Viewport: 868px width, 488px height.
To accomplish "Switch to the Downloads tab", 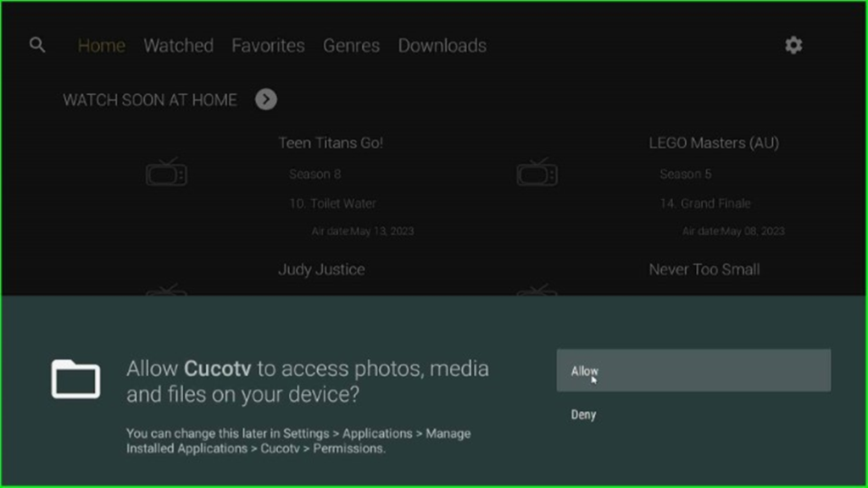I will click(x=442, y=46).
